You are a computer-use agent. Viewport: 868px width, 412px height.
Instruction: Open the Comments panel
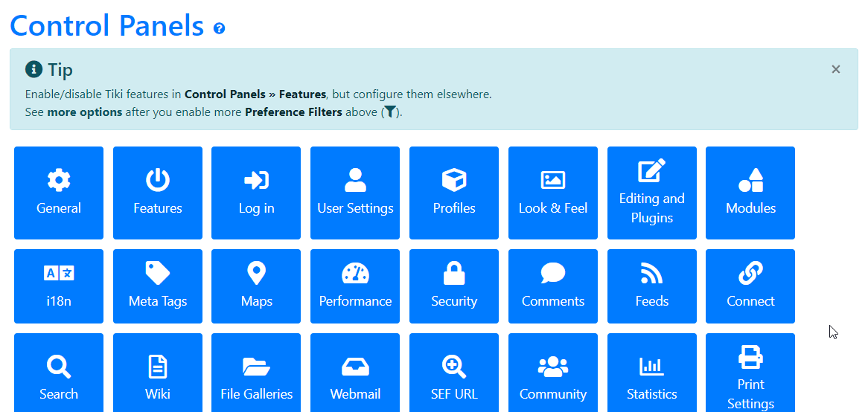553,286
